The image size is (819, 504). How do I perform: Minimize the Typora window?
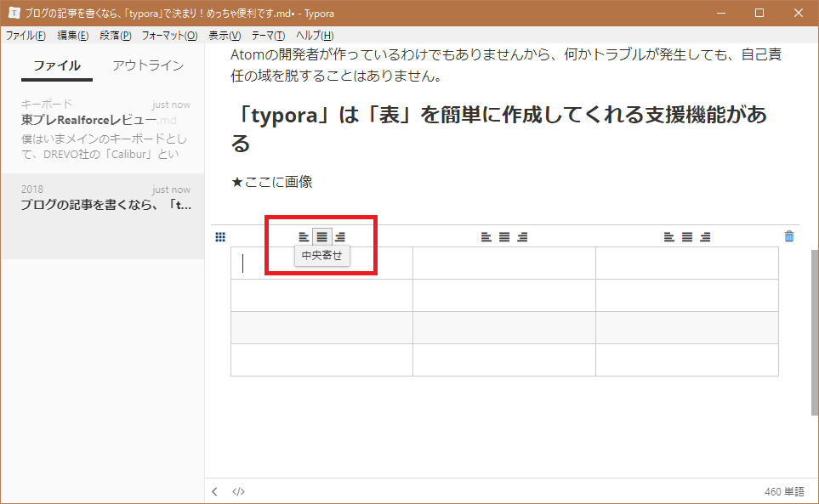(x=721, y=13)
